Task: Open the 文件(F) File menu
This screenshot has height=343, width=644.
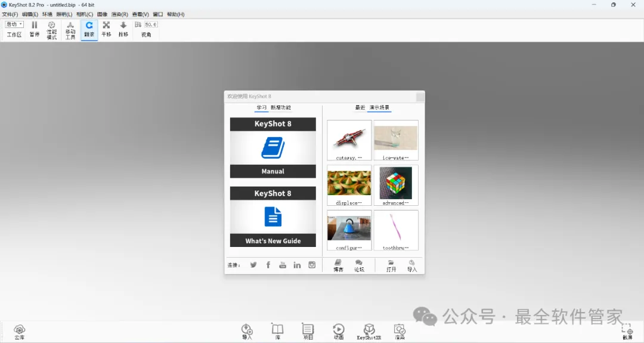Action: point(10,14)
